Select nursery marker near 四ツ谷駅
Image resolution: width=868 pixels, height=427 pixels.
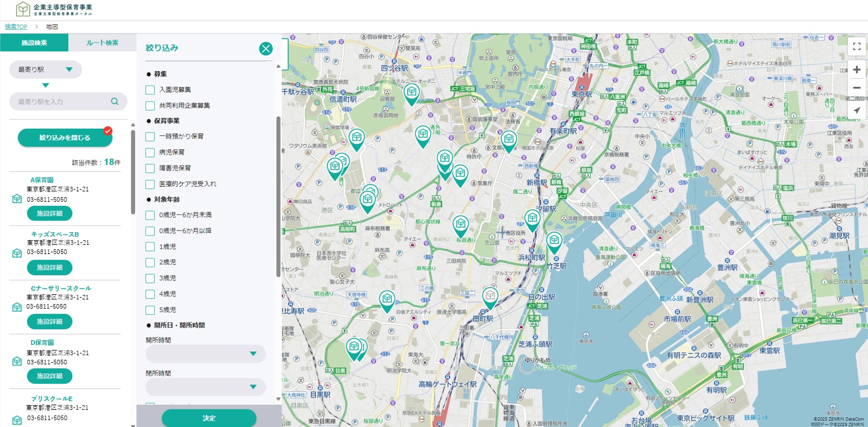[412, 94]
